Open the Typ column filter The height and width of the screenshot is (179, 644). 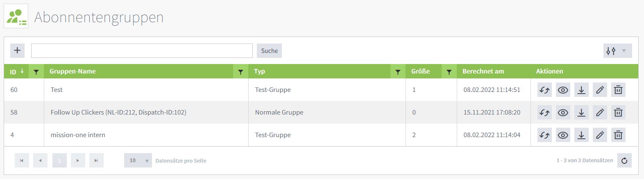(x=397, y=72)
